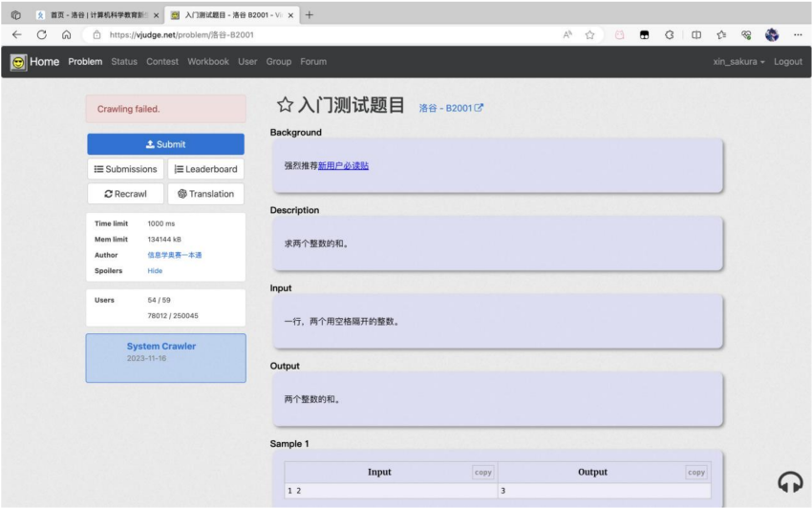Open the browser favorites list icon

point(721,34)
